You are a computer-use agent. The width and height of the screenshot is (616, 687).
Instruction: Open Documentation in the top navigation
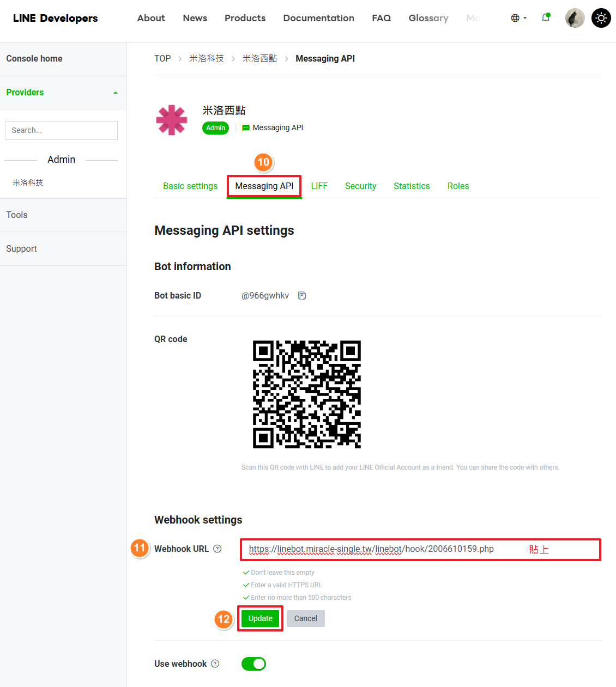318,18
